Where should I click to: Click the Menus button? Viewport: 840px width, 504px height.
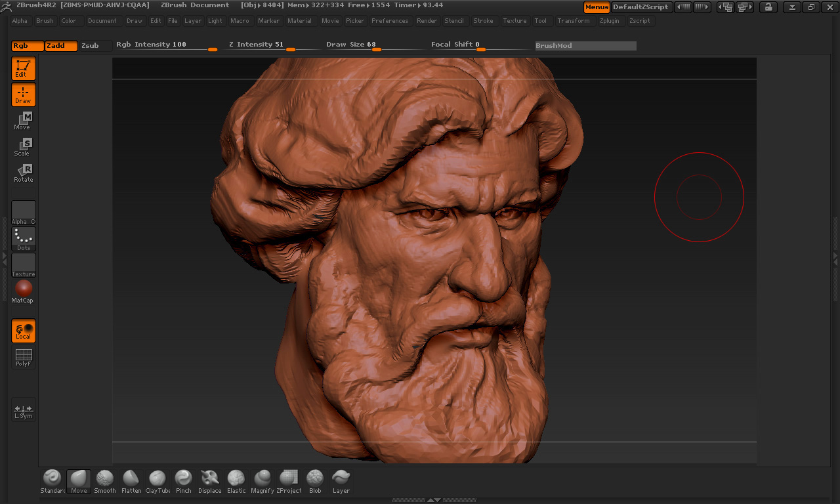[x=597, y=7]
